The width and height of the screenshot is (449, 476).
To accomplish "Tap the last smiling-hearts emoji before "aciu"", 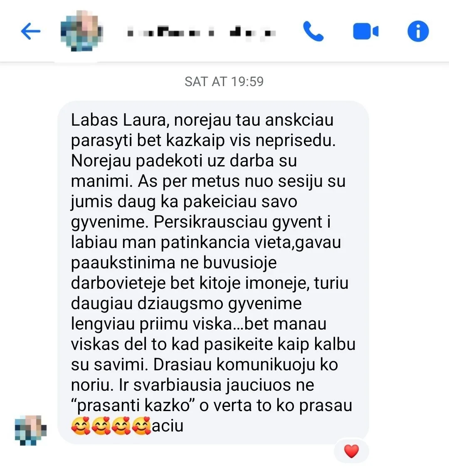I will click(x=141, y=426).
